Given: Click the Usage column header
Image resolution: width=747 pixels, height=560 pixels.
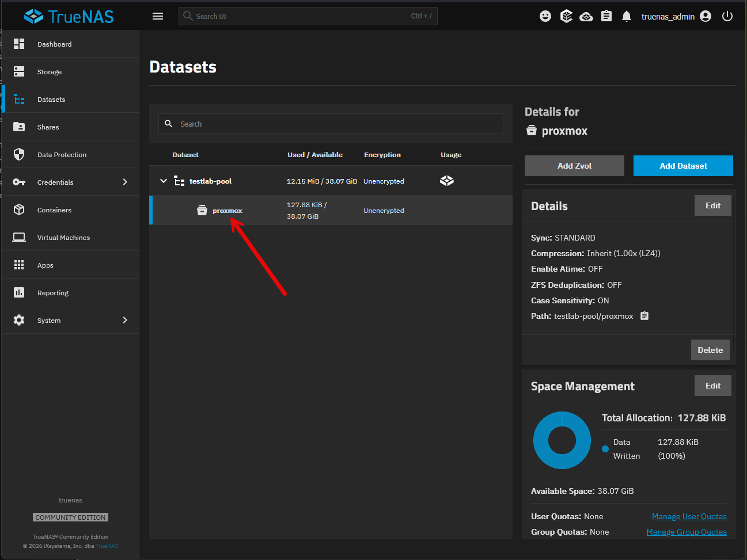Looking at the screenshot, I should coord(451,155).
